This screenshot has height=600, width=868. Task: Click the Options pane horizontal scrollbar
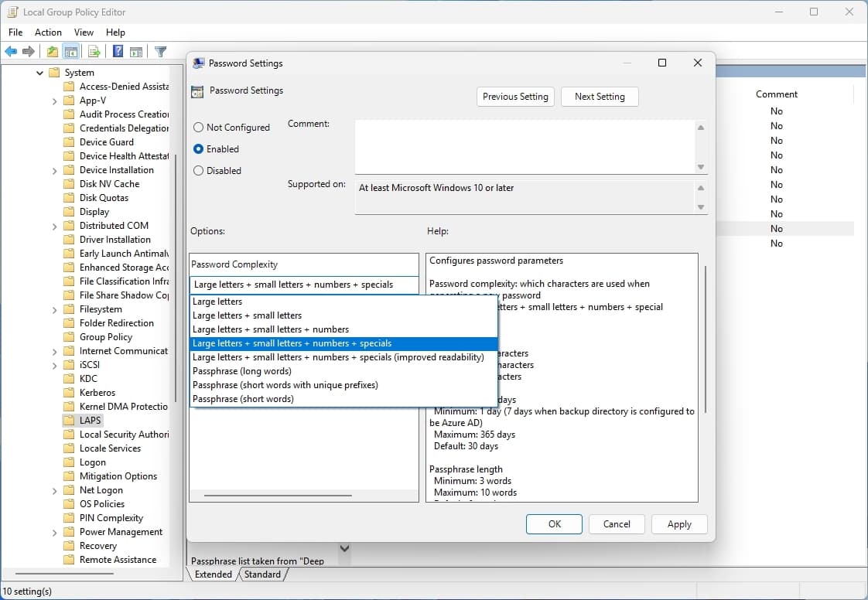click(278, 496)
